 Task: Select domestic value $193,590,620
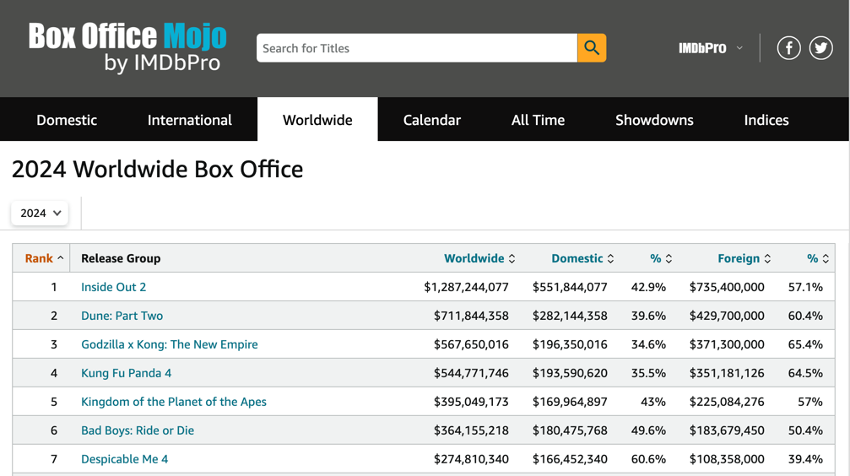[x=570, y=373]
